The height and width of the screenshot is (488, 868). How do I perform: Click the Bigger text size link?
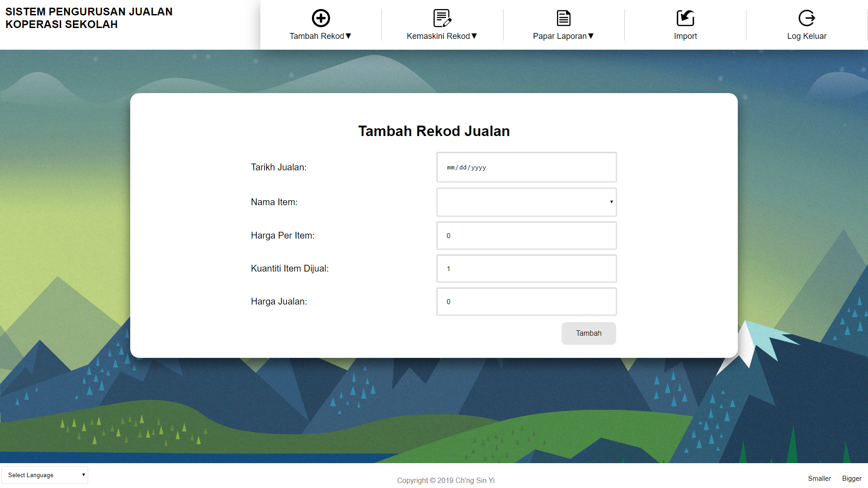pyautogui.click(x=852, y=479)
